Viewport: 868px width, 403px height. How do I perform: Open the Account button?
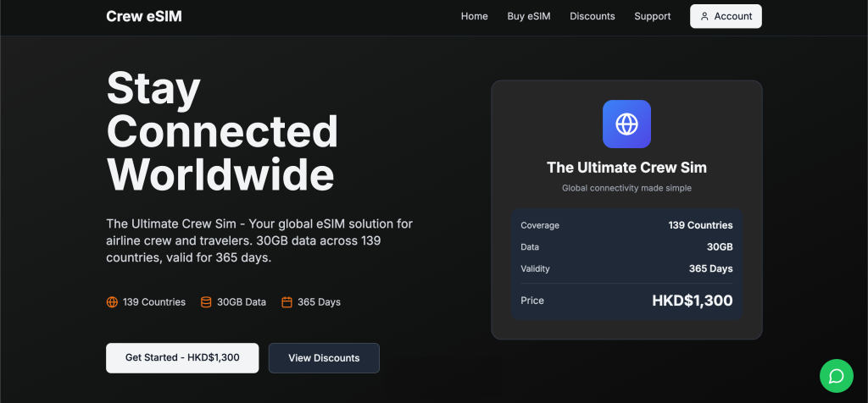(726, 16)
